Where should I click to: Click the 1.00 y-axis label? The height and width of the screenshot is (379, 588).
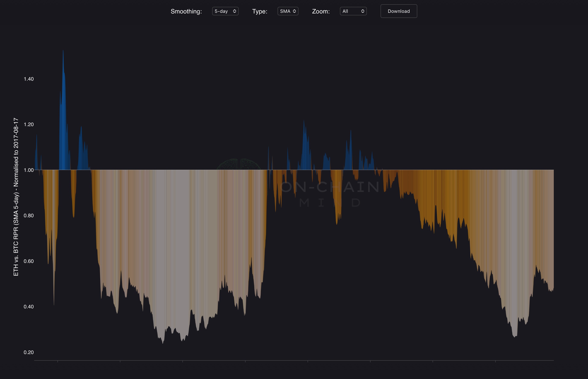tap(29, 170)
